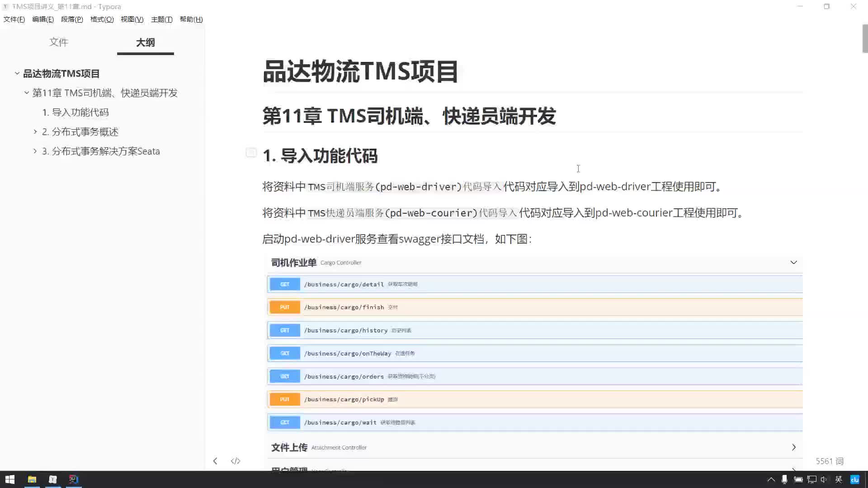
Task: Click GET badge for /business/cargo/history
Action: pos(285,330)
